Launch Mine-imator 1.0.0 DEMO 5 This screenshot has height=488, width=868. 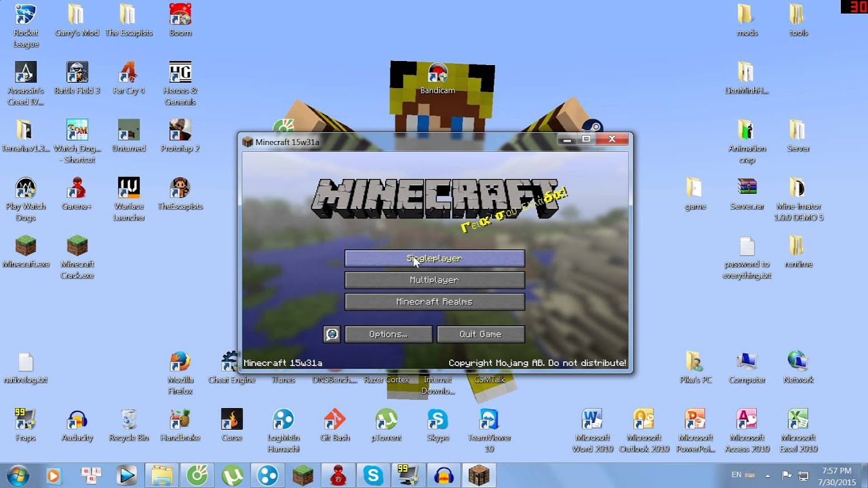[x=798, y=199]
